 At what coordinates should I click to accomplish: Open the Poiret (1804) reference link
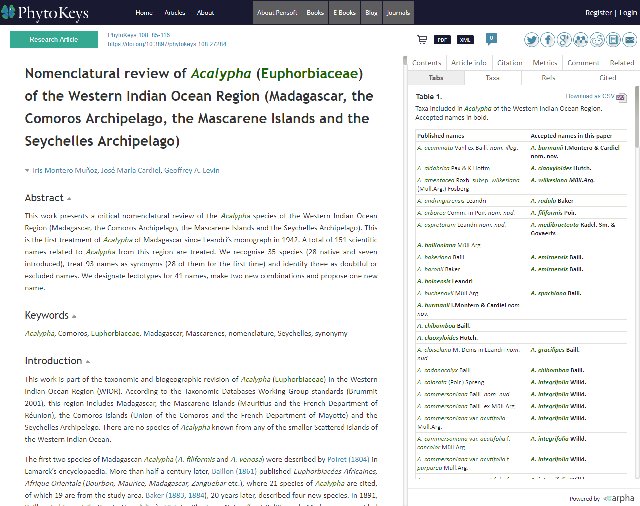pos(348,459)
